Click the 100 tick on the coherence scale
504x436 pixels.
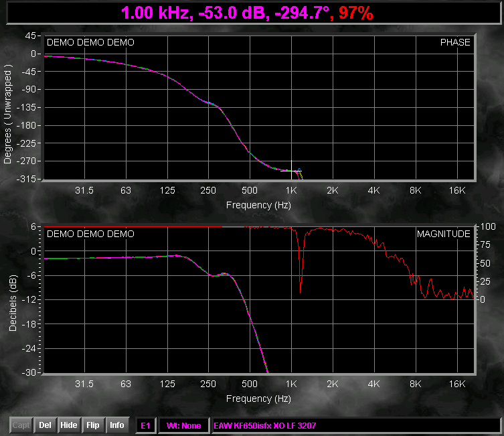[x=488, y=226]
